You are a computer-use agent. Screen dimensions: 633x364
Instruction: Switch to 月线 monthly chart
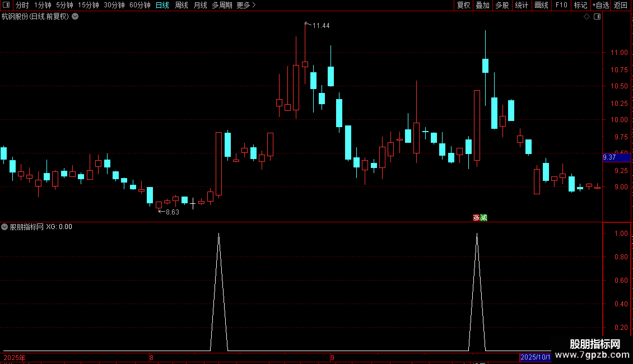[200, 5]
